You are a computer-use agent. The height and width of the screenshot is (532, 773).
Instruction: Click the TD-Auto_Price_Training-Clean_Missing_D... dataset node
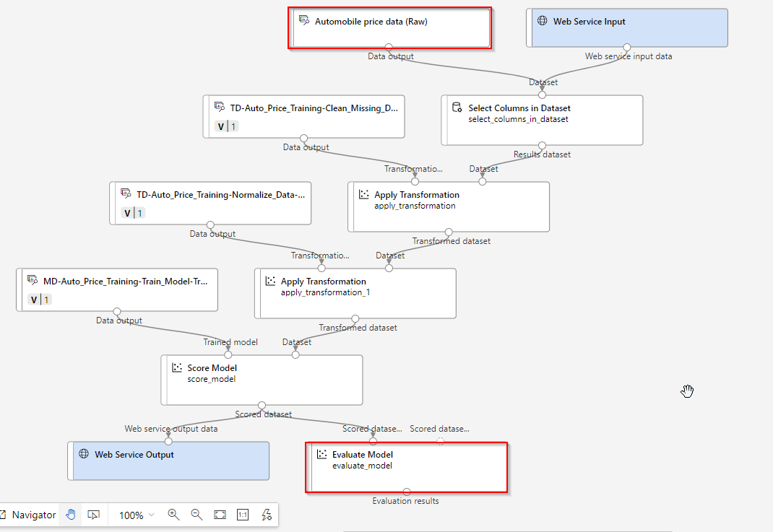click(x=305, y=115)
